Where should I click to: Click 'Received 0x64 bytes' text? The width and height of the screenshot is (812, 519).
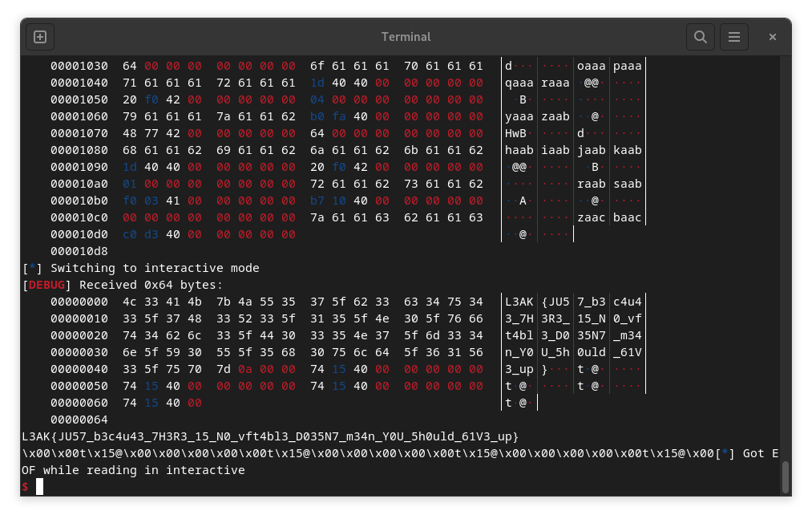[151, 285]
